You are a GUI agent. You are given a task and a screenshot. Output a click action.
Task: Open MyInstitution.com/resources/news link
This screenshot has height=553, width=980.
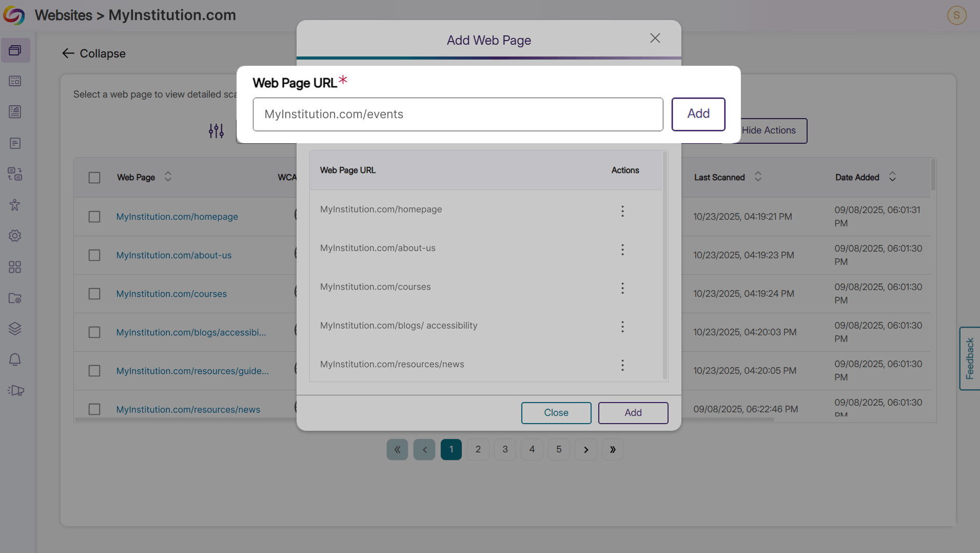point(187,409)
